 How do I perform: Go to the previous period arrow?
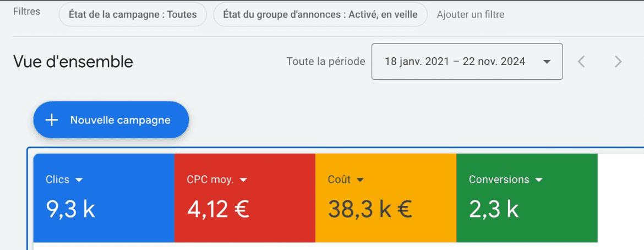click(x=581, y=61)
